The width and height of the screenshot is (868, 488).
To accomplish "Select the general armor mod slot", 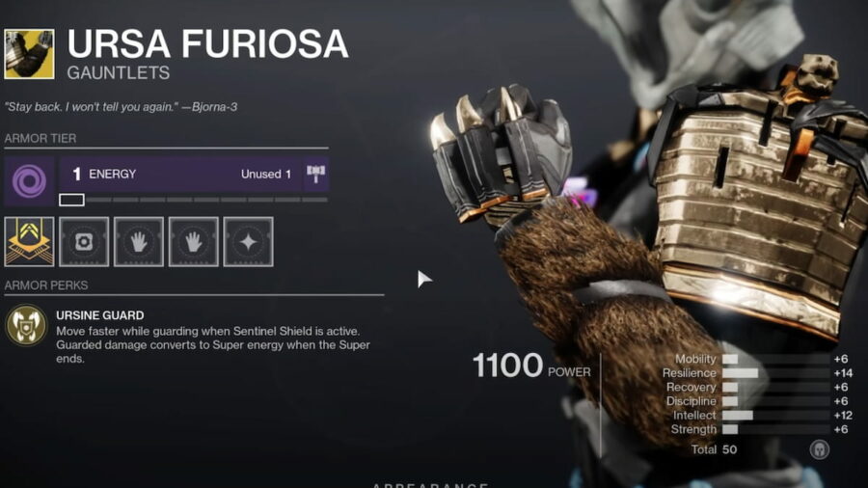I will (84, 242).
